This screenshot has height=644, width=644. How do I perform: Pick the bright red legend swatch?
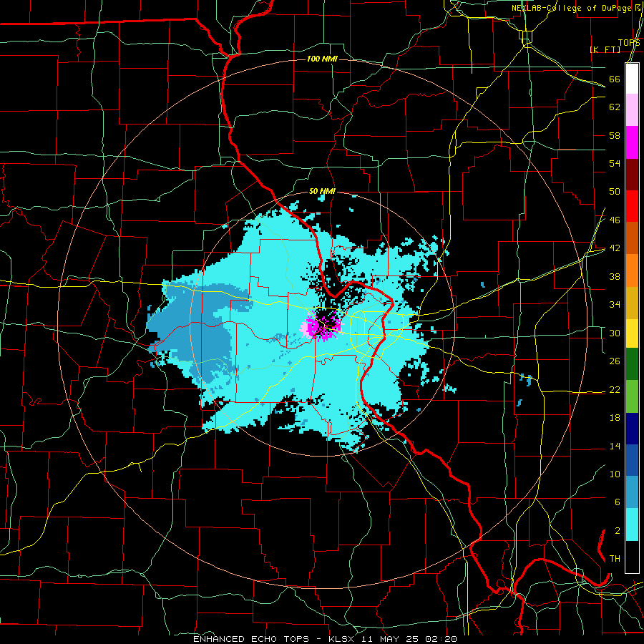[632, 206]
